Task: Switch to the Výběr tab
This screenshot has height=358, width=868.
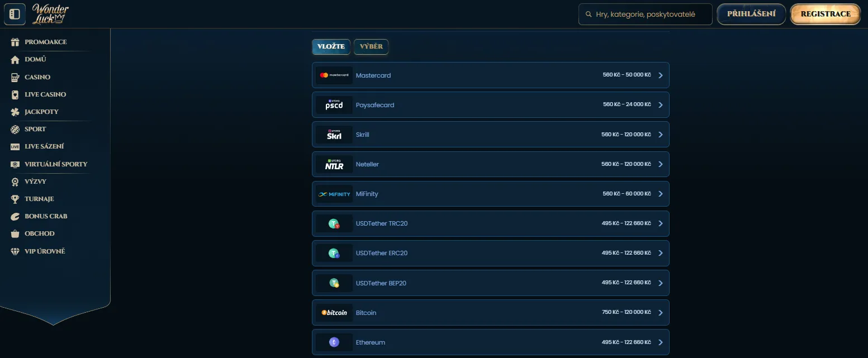Action: point(371,47)
